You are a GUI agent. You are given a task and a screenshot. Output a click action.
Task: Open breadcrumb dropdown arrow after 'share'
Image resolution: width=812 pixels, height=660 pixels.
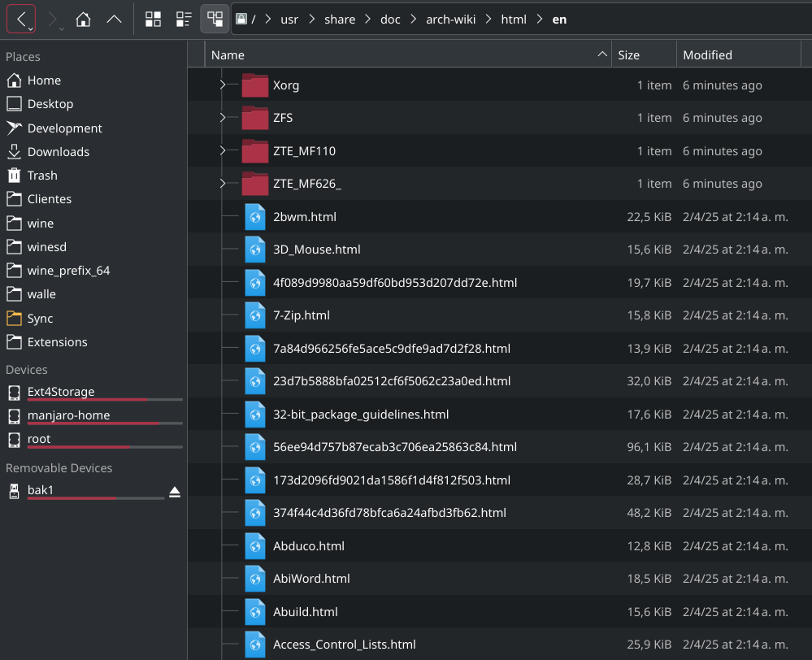(x=367, y=20)
